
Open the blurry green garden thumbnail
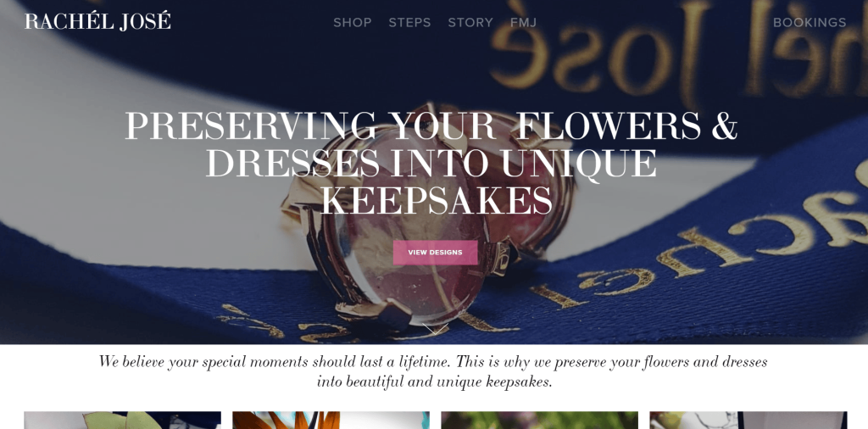coord(540,421)
